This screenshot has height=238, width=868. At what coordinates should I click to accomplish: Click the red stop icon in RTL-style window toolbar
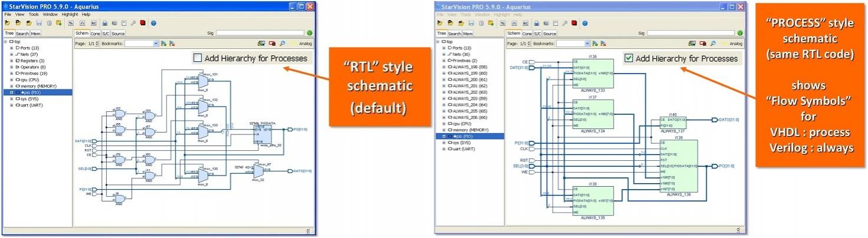(x=143, y=22)
